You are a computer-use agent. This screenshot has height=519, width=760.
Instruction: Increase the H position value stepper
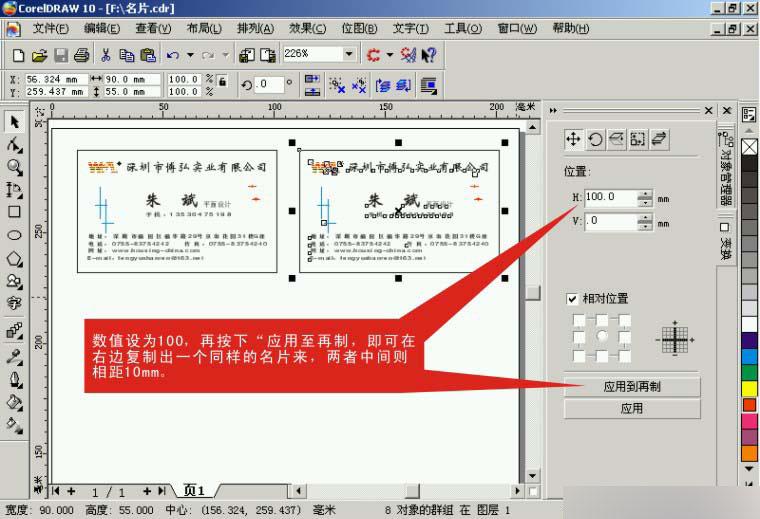coord(645,194)
